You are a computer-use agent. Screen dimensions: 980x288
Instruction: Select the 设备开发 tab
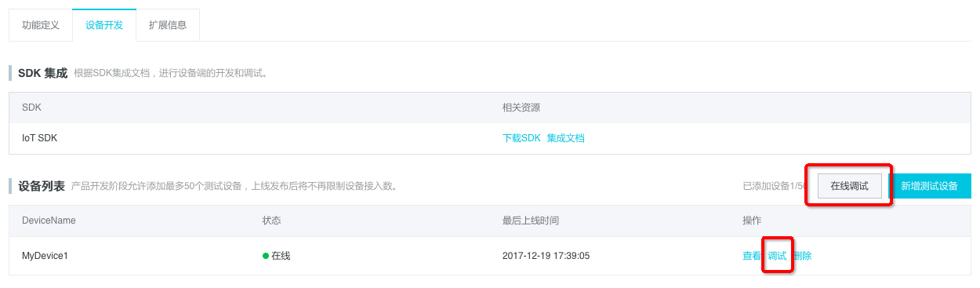[x=104, y=25]
